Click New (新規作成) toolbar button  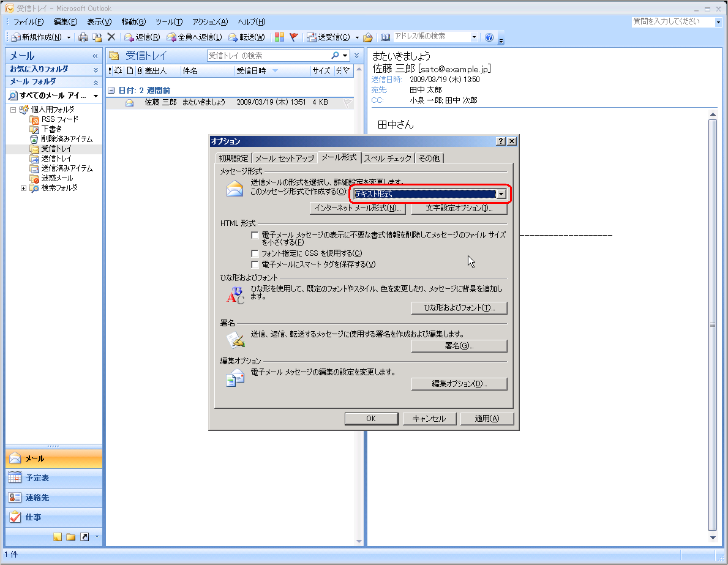click(x=36, y=37)
